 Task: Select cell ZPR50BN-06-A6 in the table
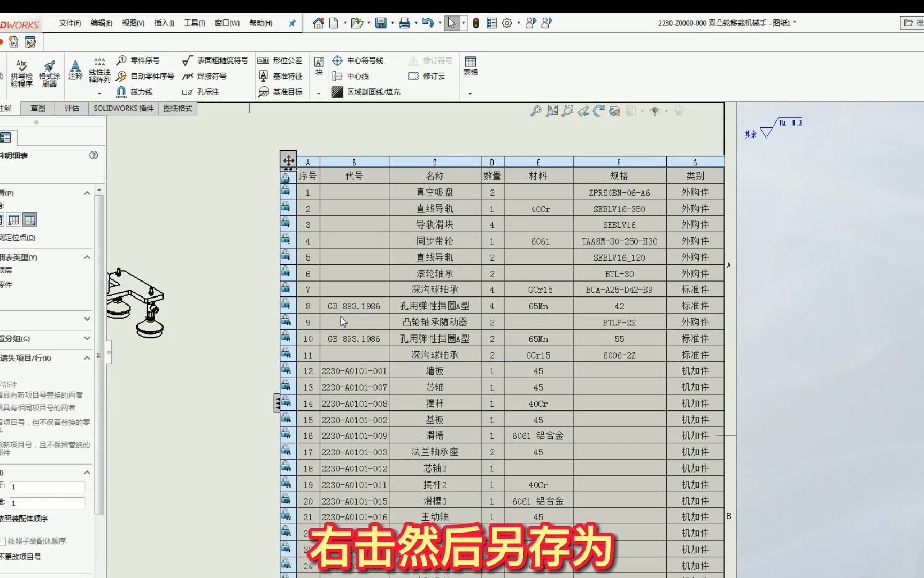click(x=619, y=193)
